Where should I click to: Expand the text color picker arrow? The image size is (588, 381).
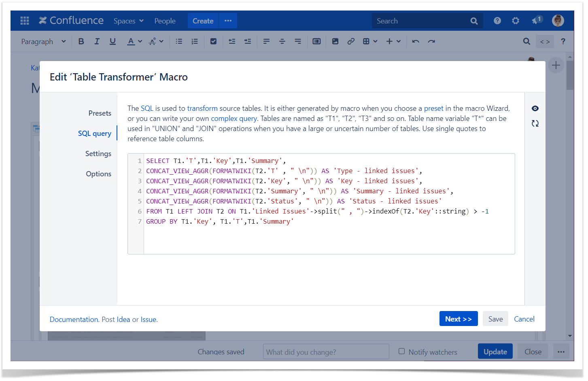click(140, 41)
